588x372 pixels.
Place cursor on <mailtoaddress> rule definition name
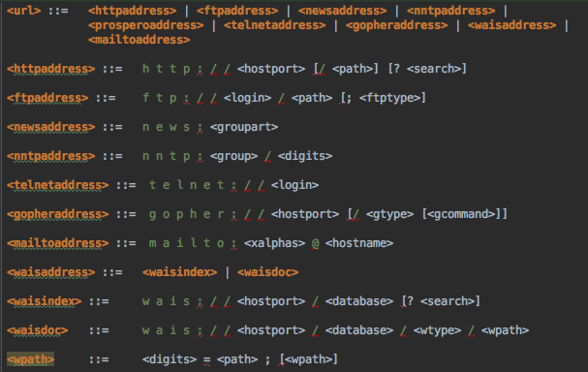point(58,243)
